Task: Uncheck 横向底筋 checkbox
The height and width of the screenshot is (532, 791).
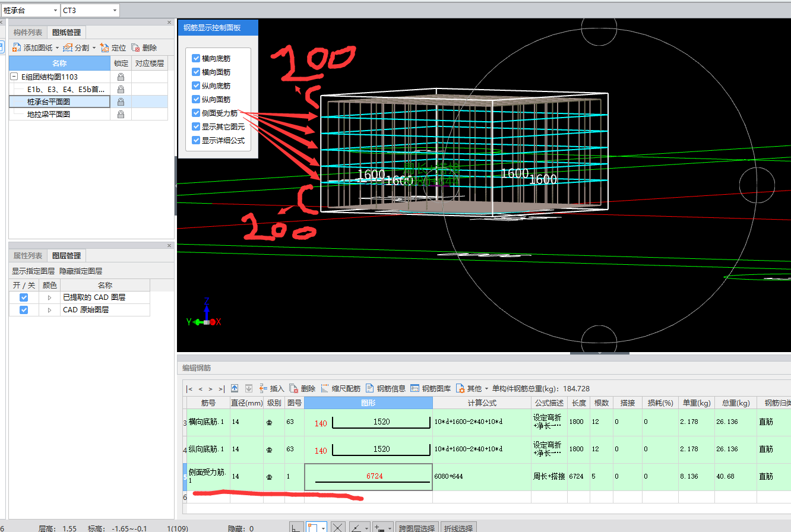Action: point(196,58)
